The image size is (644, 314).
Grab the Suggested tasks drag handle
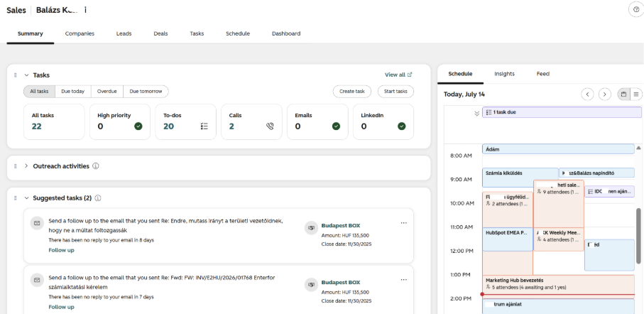[x=15, y=198]
